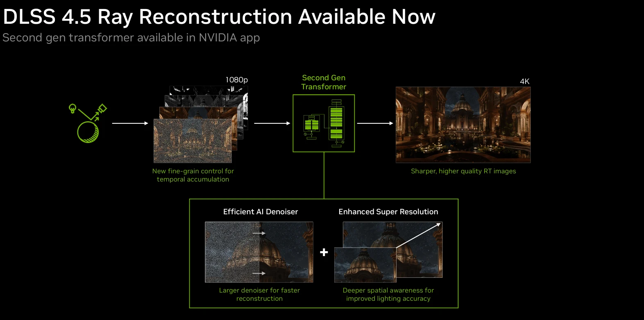Click the white plus sign between the images

click(324, 252)
